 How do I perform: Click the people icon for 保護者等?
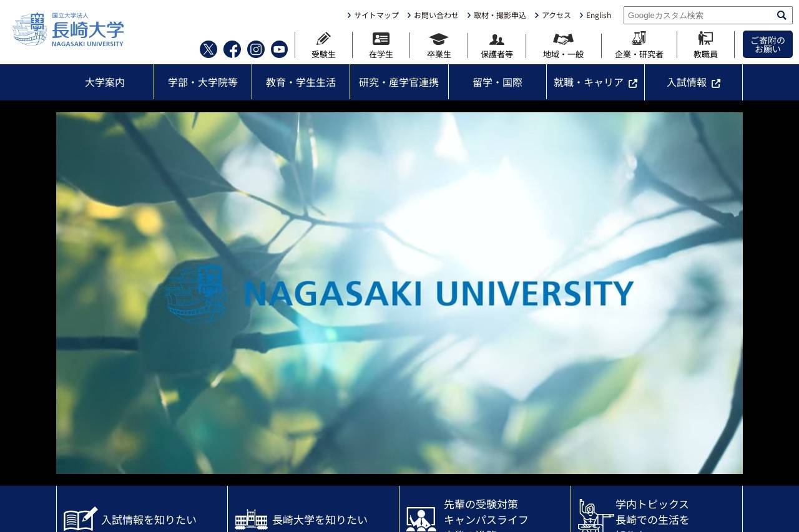point(497,39)
